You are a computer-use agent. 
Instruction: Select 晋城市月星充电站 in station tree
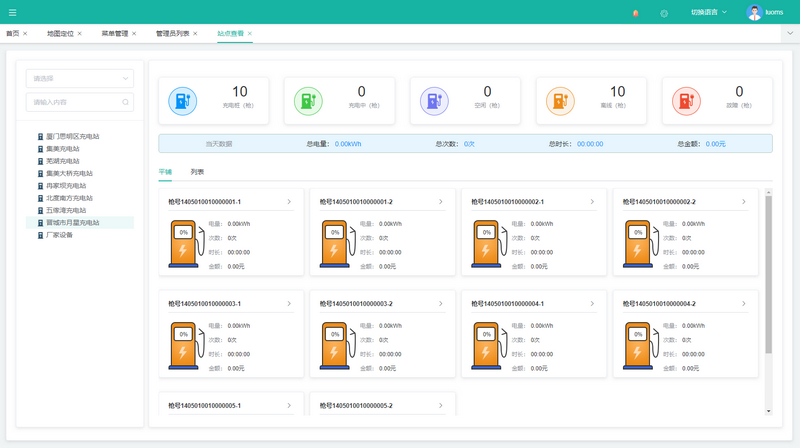(72, 223)
